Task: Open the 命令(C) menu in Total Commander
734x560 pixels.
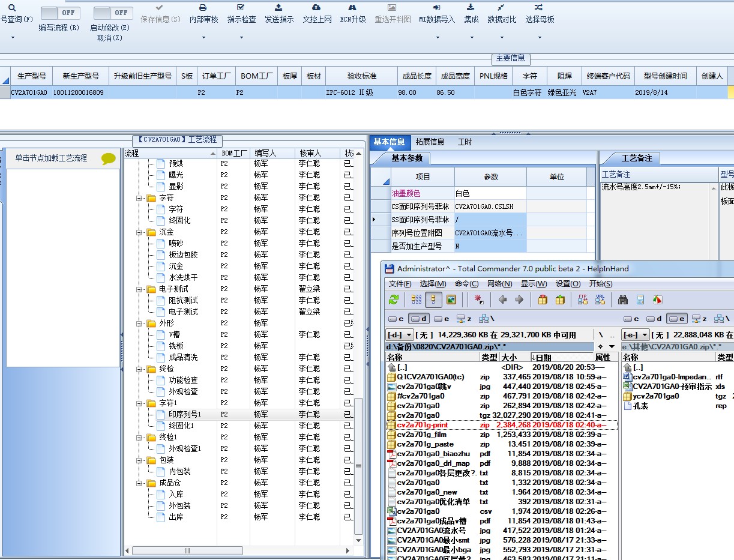Action: point(467,284)
